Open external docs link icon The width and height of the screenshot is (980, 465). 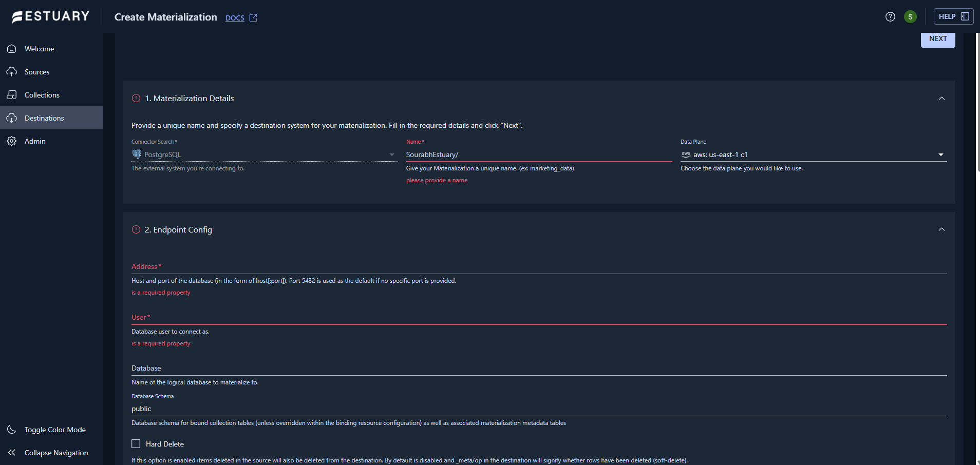click(253, 18)
